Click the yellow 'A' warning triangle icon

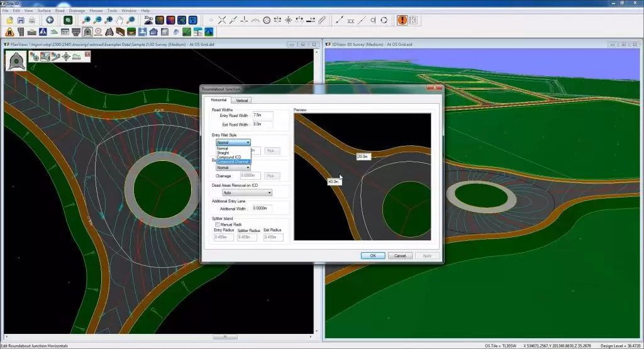pos(9,31)
